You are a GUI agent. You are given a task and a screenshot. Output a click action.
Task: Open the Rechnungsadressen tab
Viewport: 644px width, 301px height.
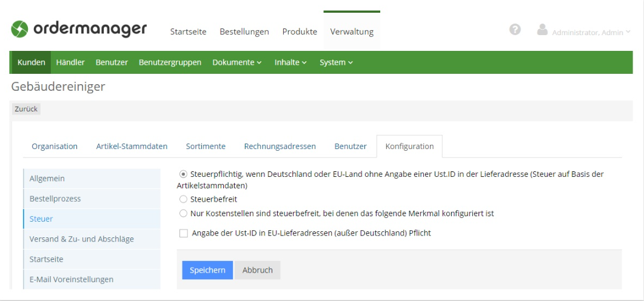[280, 146]
